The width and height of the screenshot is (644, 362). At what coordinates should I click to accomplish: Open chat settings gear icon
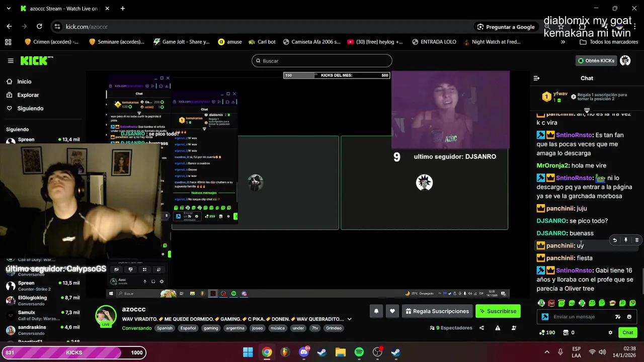[610, 332]
